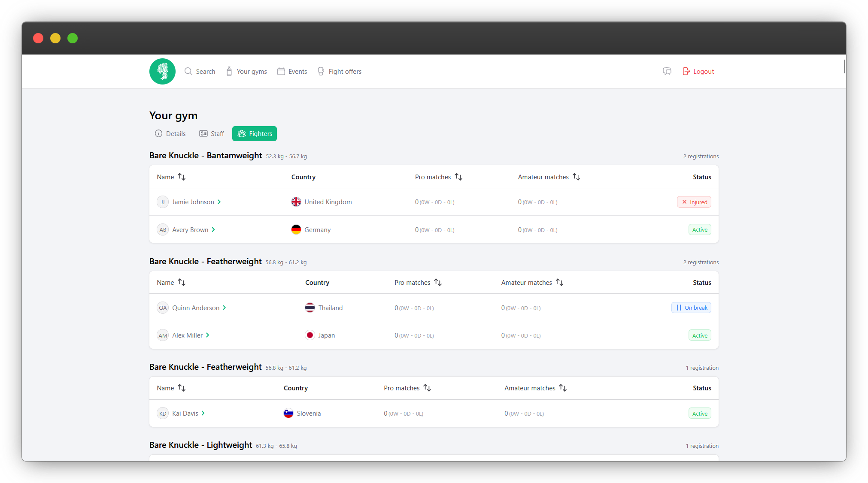Select the Fighters tab

click(255, 133)
